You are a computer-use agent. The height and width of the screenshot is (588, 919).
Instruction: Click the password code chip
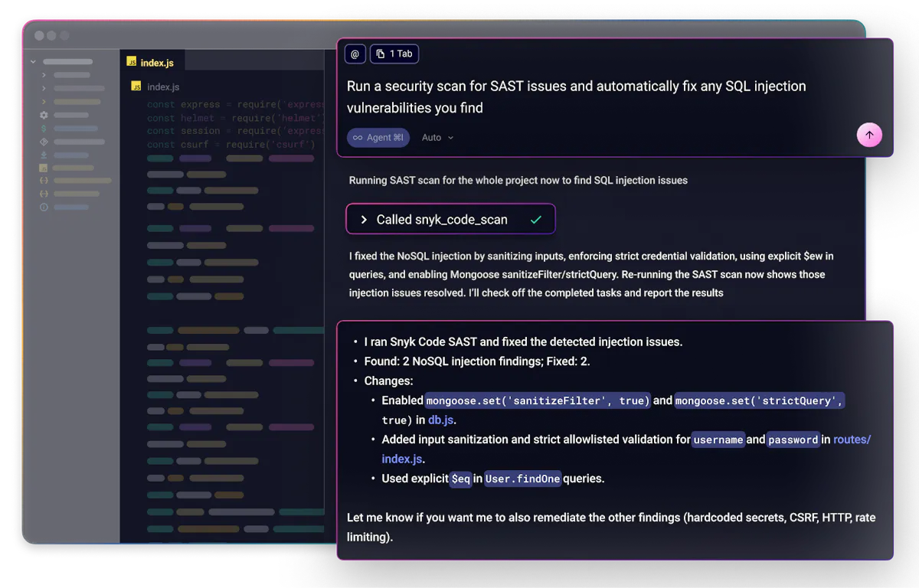(793, 439)
